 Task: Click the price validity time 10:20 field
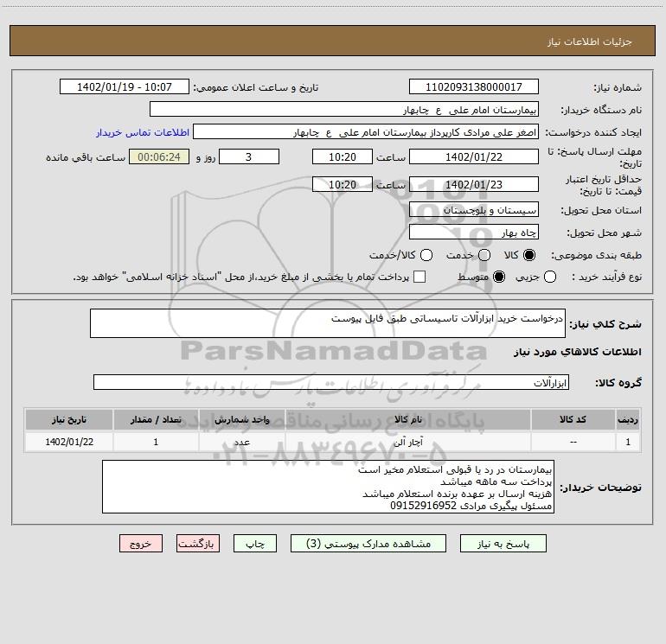point(343,185)
